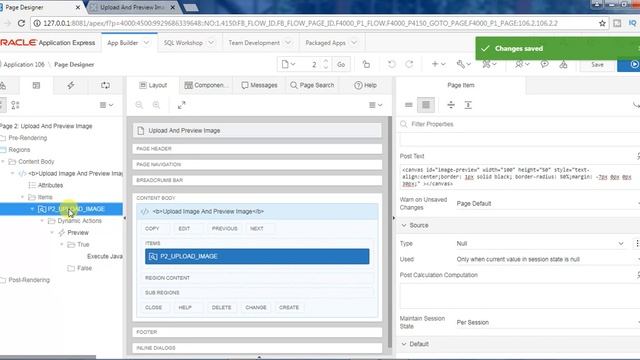Image resolution: width=640 pixels, height=360 pixels.
Task: Select the Attributes tree node
Action: pos(50,185)
